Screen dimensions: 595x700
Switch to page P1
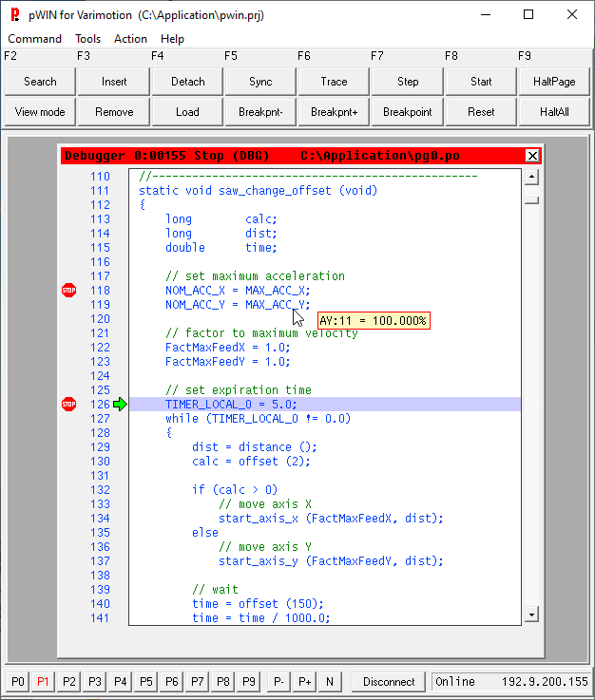(x=44, y=682)
